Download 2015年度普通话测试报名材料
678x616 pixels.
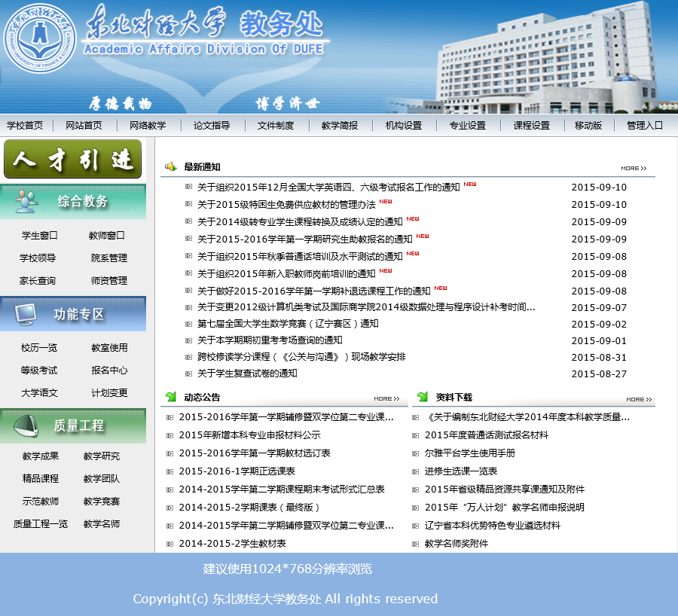[487, 435]
